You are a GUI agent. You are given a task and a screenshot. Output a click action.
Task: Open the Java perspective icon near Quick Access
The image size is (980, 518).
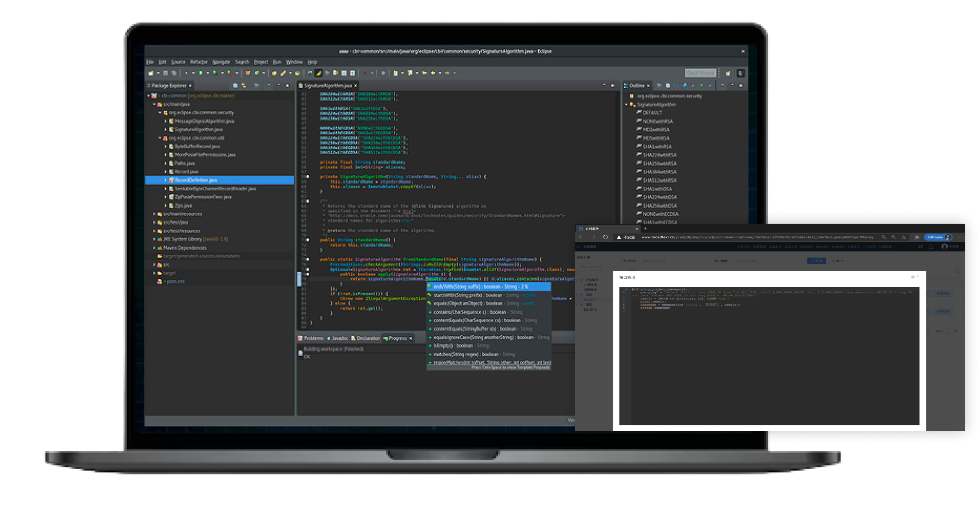coord(740,73)
